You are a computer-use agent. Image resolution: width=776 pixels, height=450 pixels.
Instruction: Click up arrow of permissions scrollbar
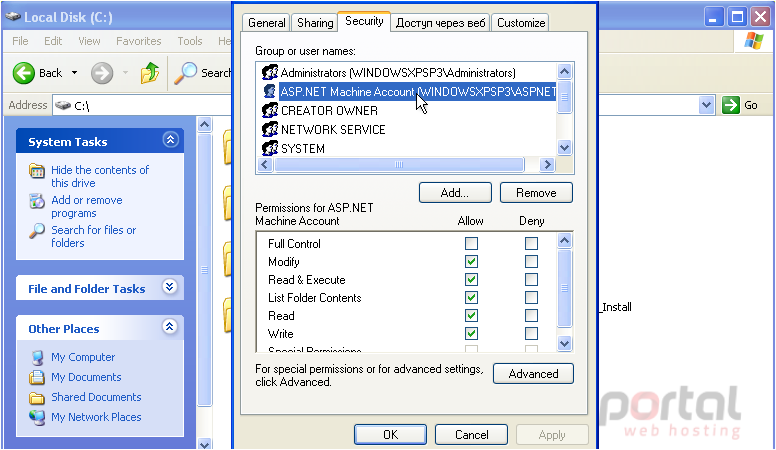[x=564, y=241]
